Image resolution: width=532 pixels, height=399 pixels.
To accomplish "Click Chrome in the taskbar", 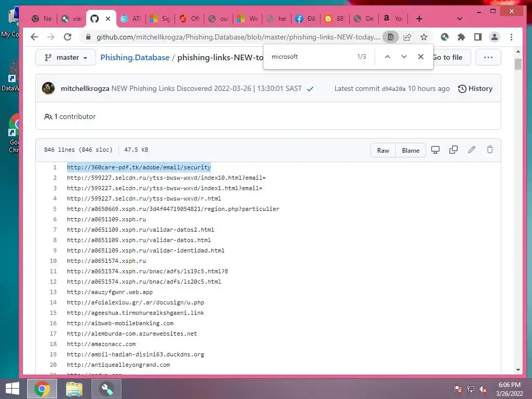I will pyautogui.click(x=42, y=389).
